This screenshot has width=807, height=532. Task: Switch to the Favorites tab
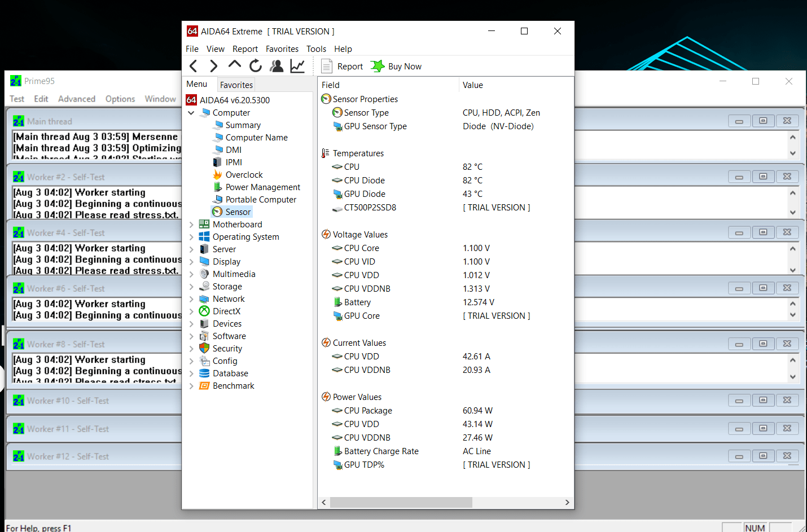[236, 85]
